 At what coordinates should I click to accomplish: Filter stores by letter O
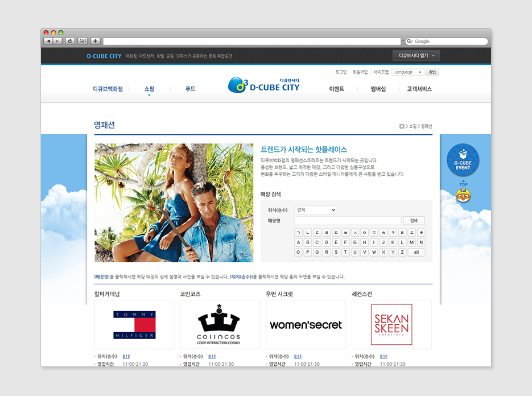pyautogui.click(x=298, y=252)
